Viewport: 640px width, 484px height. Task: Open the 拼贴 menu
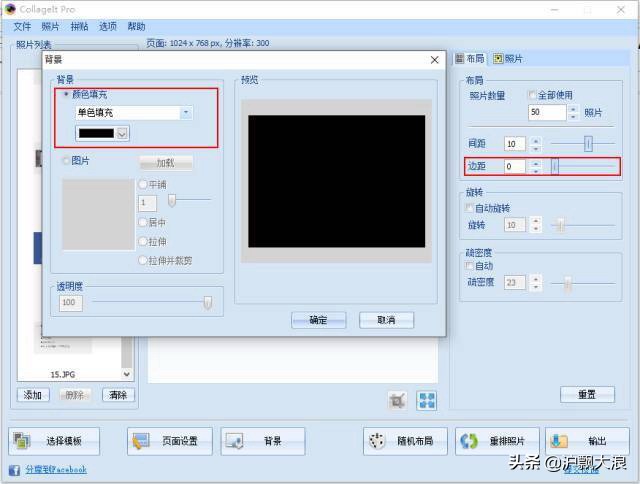click(x=79, y=27)
